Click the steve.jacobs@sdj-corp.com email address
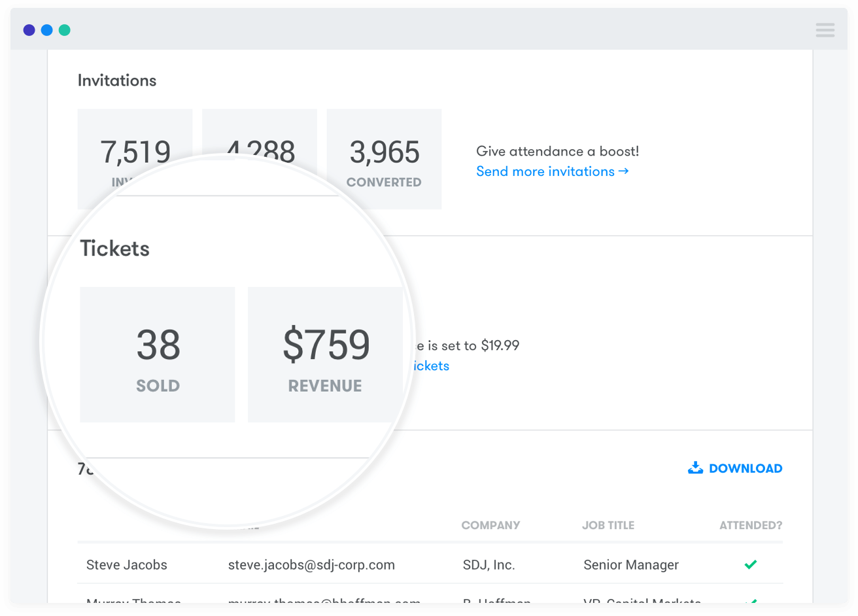Image resolution: width=858 pixels, height=616 pixels. (x=311, y=565)
